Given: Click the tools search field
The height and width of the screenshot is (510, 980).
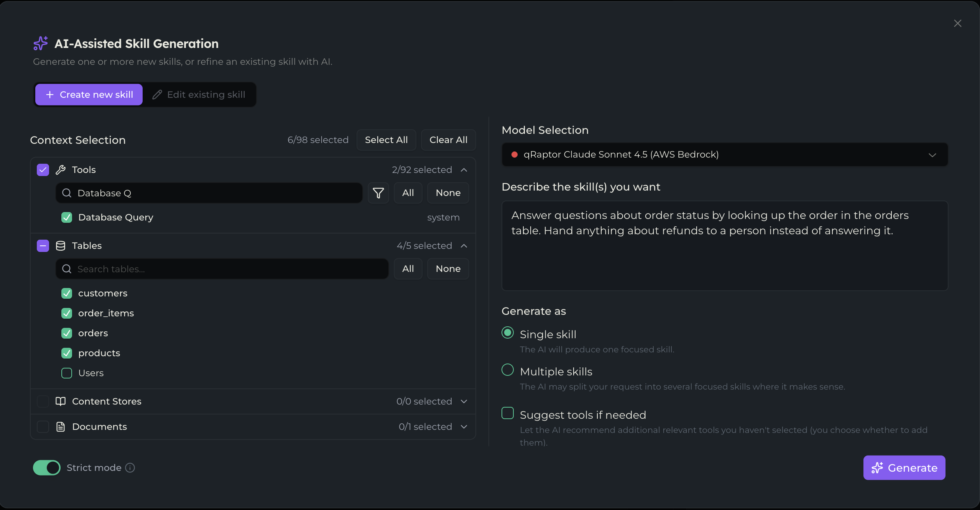Looking at the screenshot, I should tap(209, 193).
